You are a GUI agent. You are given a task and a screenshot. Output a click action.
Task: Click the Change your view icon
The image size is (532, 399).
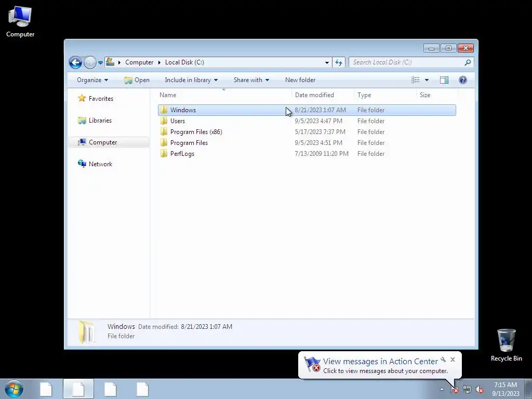click(x=416, y=80)
